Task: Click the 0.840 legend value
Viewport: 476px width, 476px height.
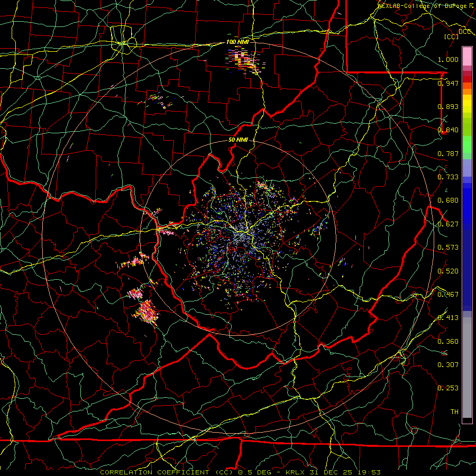Action: [448, 130]
